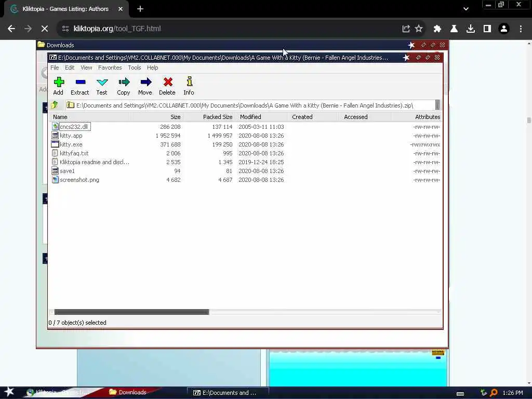
Task: Select the cncs232.dll file
Action: click(x=74, y=127)
